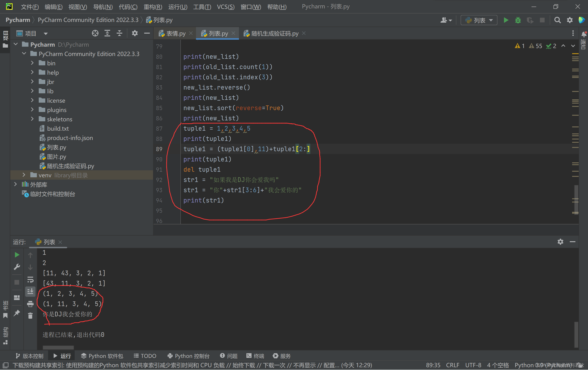This screenshot has height=370, width=588.
Task: Click the Debug bug icon
Action: pyautogui.click(x=518, y=20)
